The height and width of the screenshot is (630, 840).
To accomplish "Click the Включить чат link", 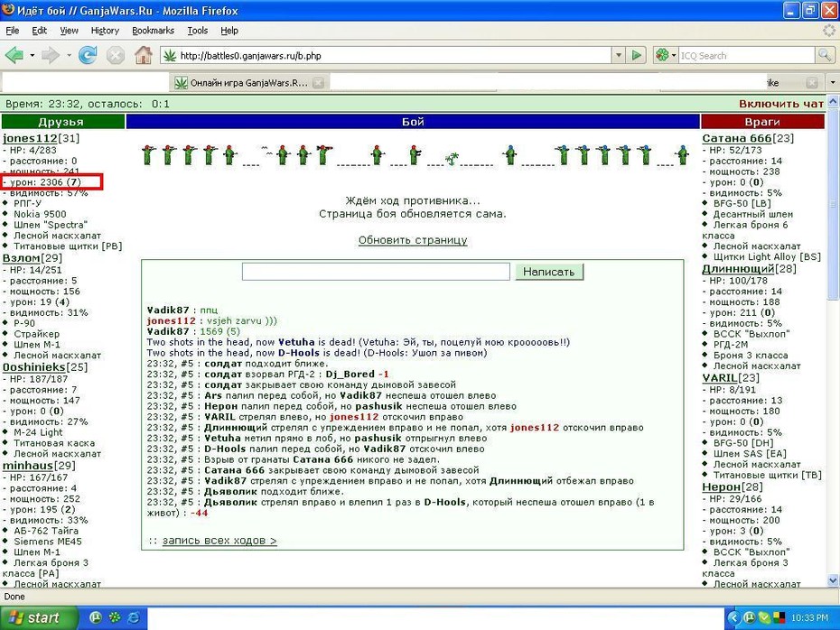I will point(781,104).
